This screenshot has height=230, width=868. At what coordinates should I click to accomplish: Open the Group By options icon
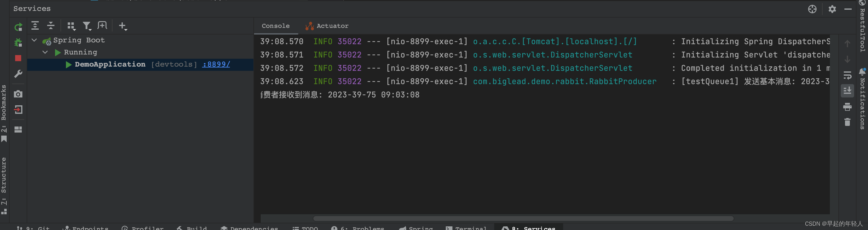71,26
